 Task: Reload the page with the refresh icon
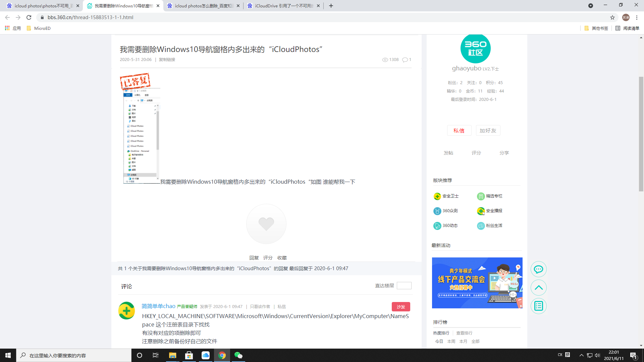29,17
